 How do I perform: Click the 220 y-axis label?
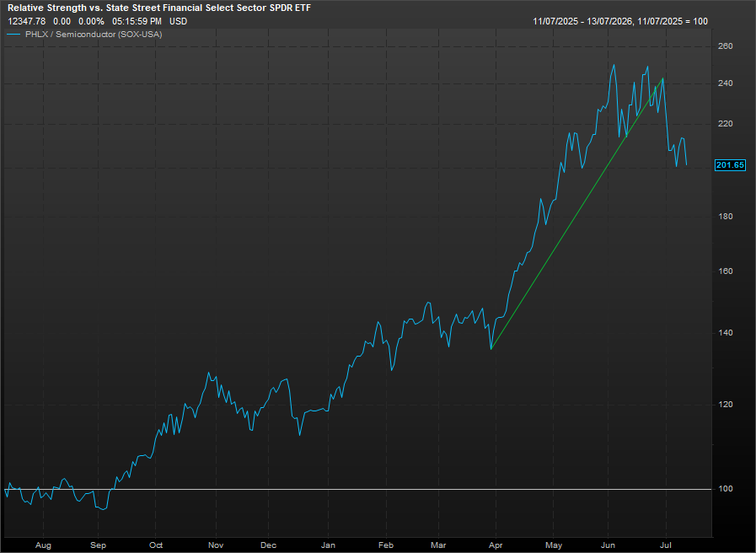tap(725, 124)
